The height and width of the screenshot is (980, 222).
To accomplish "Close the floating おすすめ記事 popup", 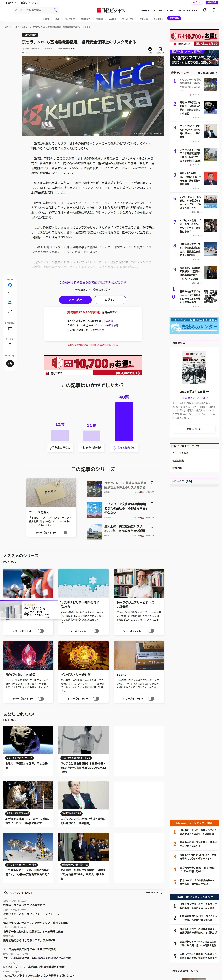I will point(60,602).
